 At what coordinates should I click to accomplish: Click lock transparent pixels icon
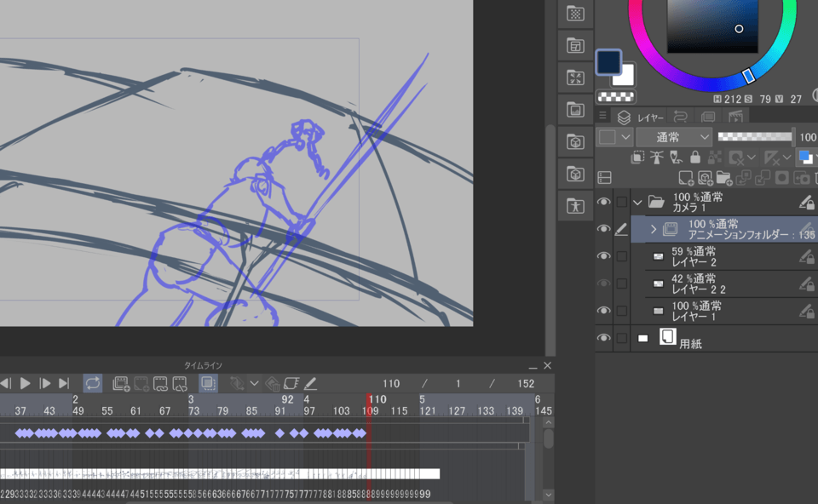click(715, 157)
